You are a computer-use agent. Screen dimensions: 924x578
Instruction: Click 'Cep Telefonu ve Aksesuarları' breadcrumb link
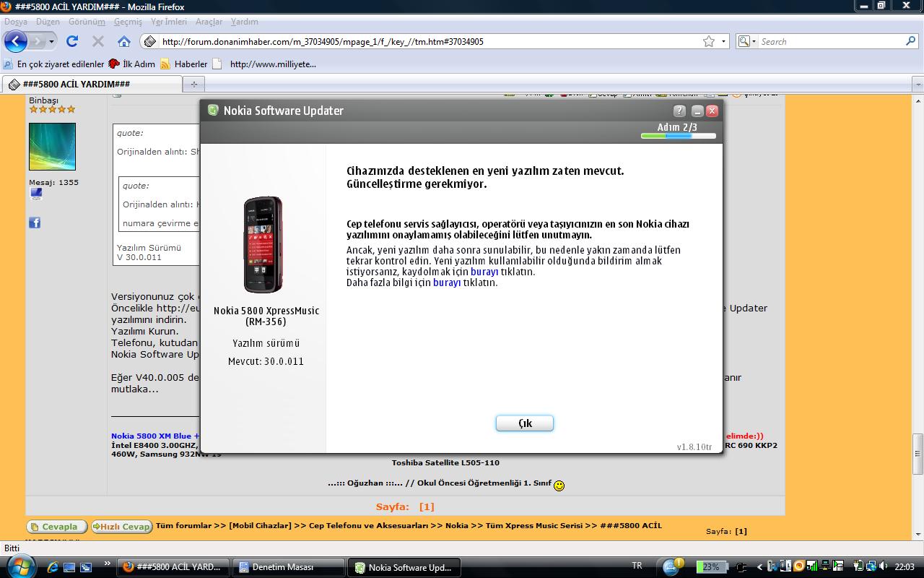[x=368, y=525]
